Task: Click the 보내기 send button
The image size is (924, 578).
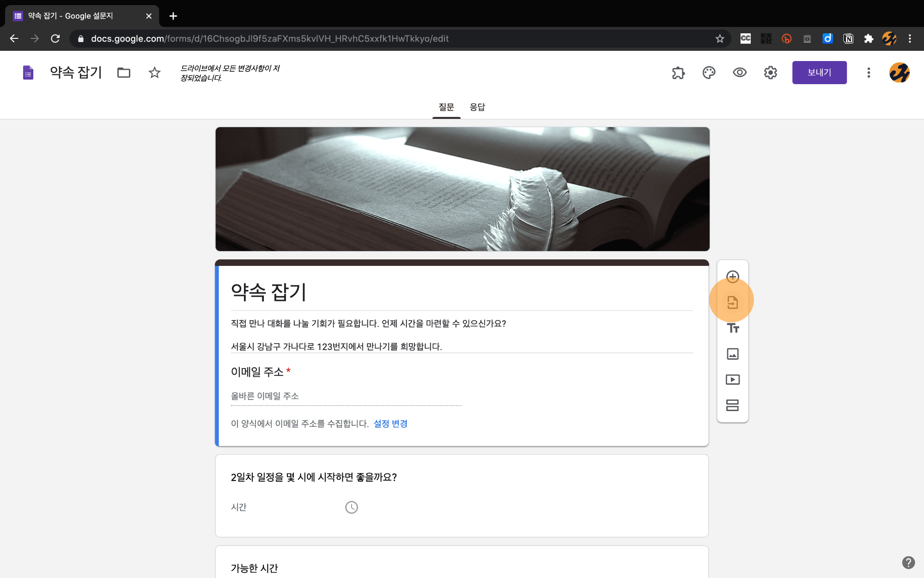Action: coord(819,73)
